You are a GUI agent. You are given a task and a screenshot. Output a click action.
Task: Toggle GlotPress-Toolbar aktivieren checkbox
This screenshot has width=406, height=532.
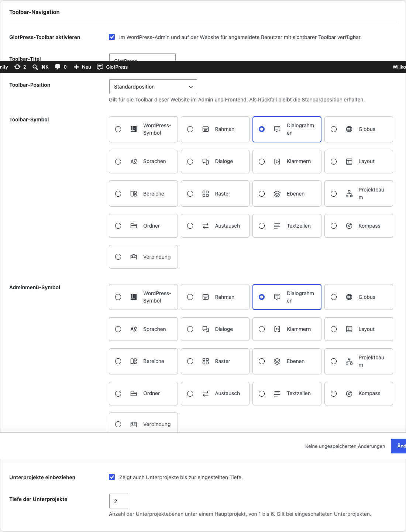coord(112,37)
